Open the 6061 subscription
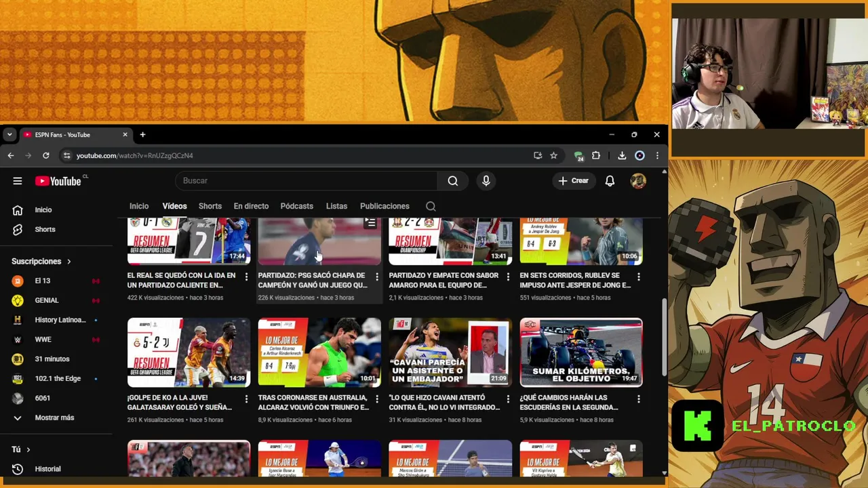 point(56,398)
